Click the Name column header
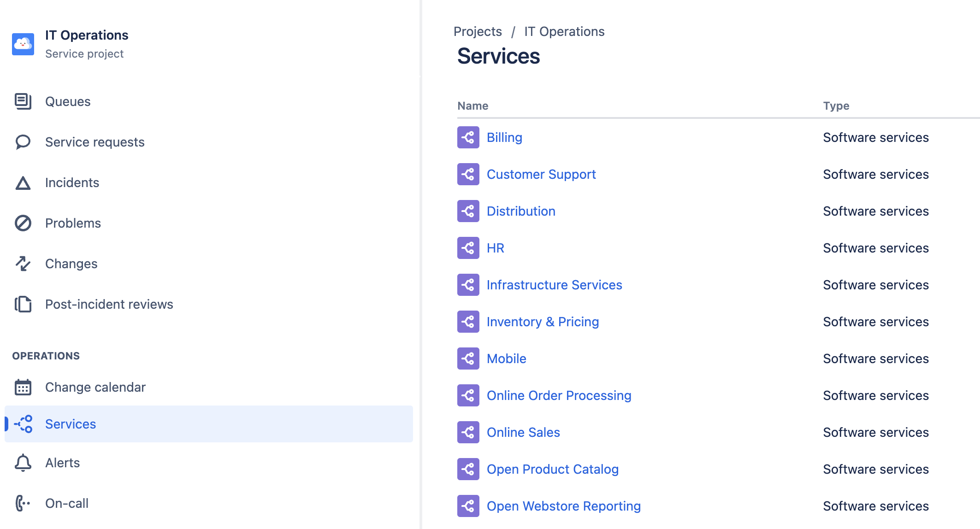The width and height of the screenshot is (980, 529). [473, 106]
